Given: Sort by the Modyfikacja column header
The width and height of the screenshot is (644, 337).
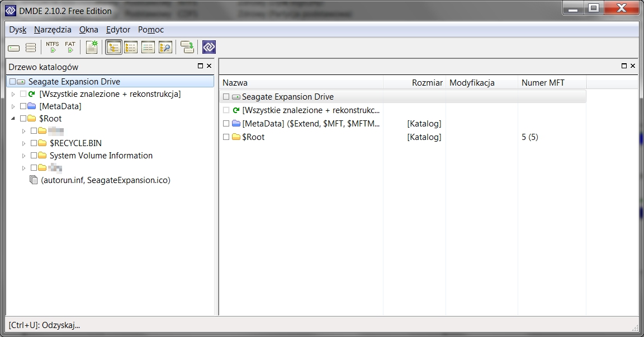Looking at the screenshot, I should click(x=482, y=83).
